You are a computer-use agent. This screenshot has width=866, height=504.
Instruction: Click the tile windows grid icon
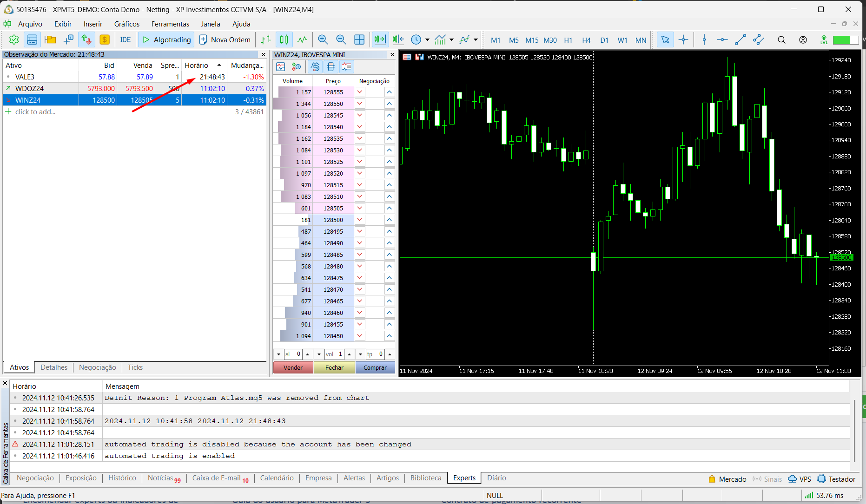359,40
